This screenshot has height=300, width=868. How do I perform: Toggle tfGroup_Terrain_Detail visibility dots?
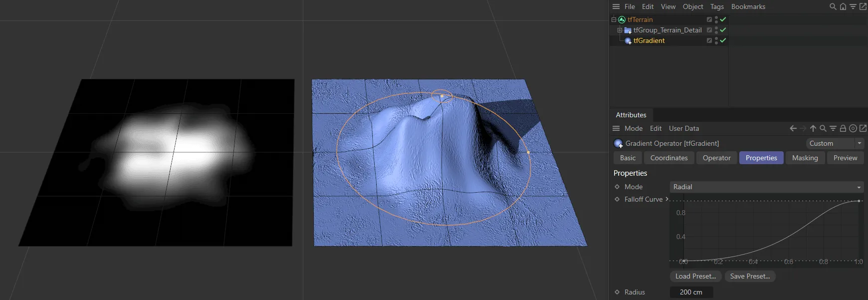click(716, 30)
